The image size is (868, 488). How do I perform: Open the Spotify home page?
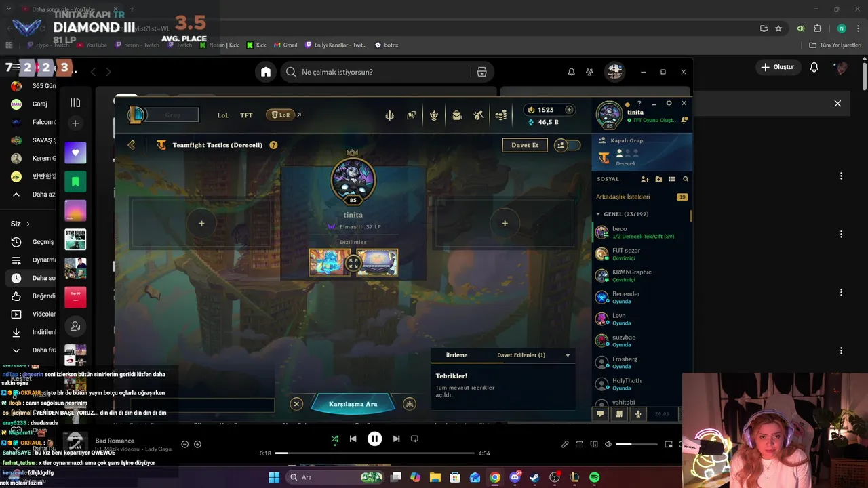(266, 72)
